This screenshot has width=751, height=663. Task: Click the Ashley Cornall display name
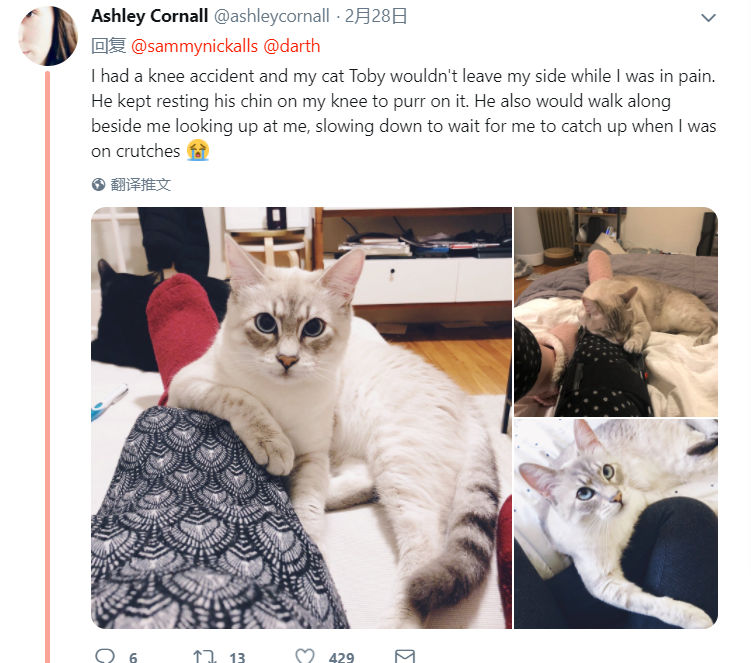[x=149, y=16]
